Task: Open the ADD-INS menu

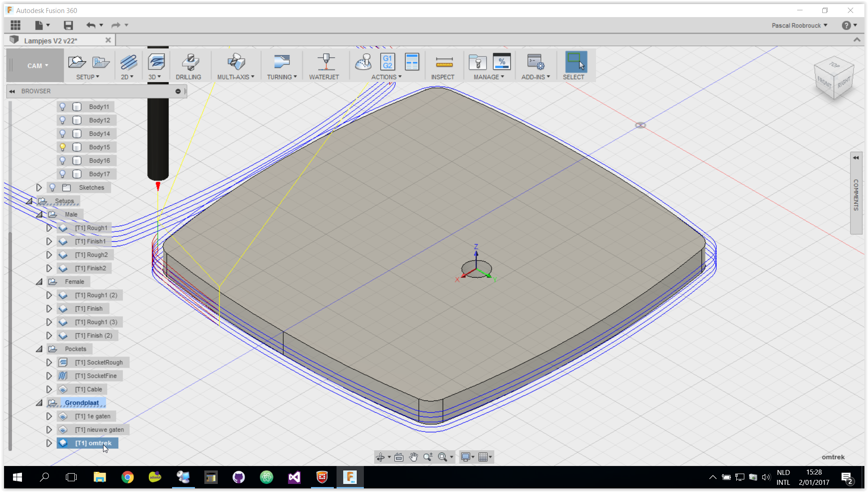Action: (x=535, y=77)
